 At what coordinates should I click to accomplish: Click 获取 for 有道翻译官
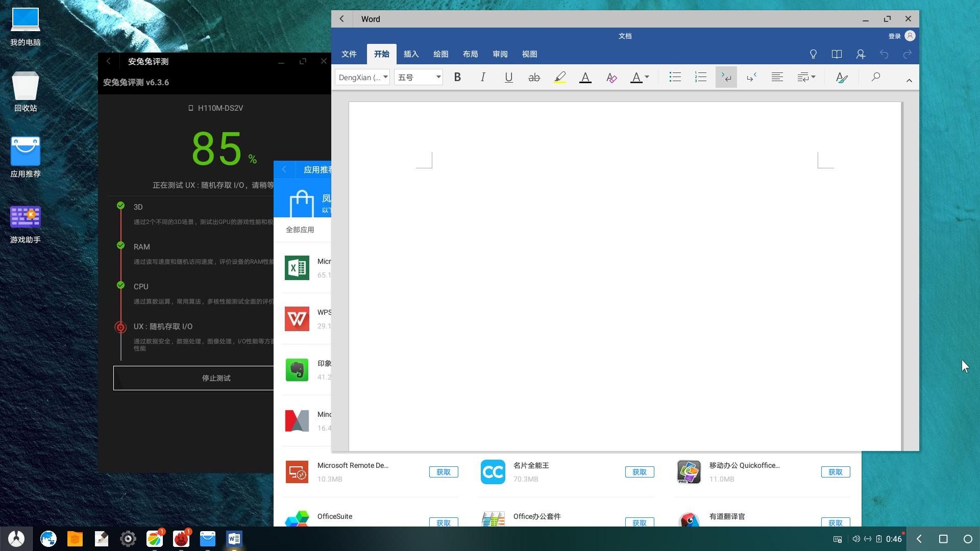click(x=836, y=522)
